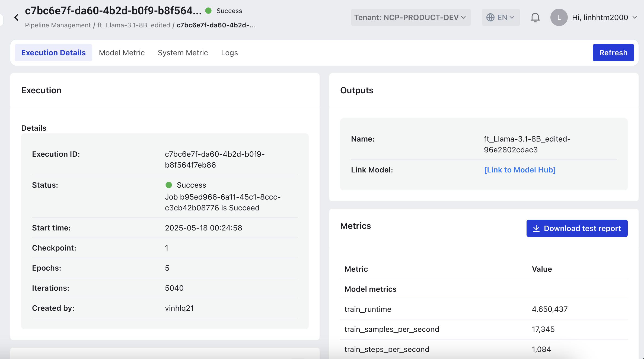Select the Execution Details tab
644x359 pixels.
pos(53,53)
